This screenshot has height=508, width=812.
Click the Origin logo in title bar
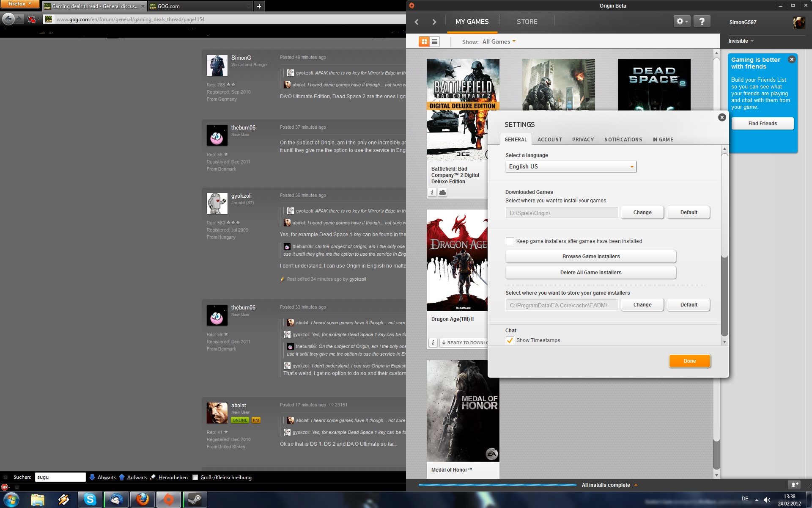411,6
